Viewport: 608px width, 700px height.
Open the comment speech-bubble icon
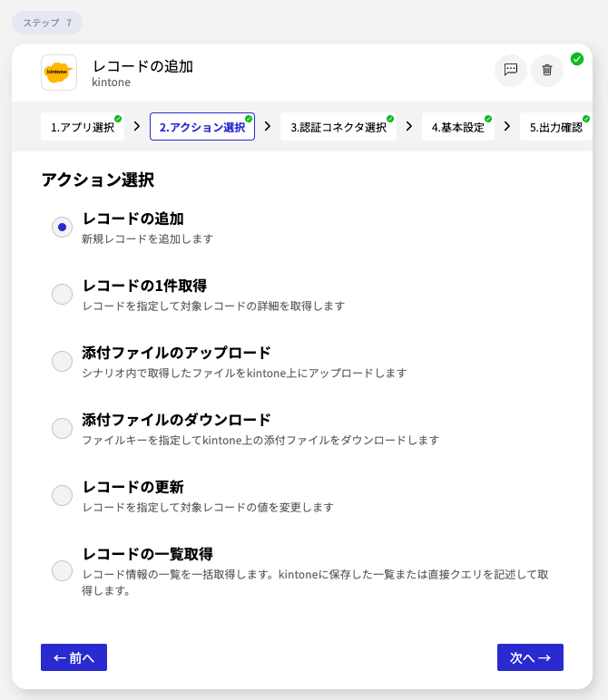click(511, 70)
